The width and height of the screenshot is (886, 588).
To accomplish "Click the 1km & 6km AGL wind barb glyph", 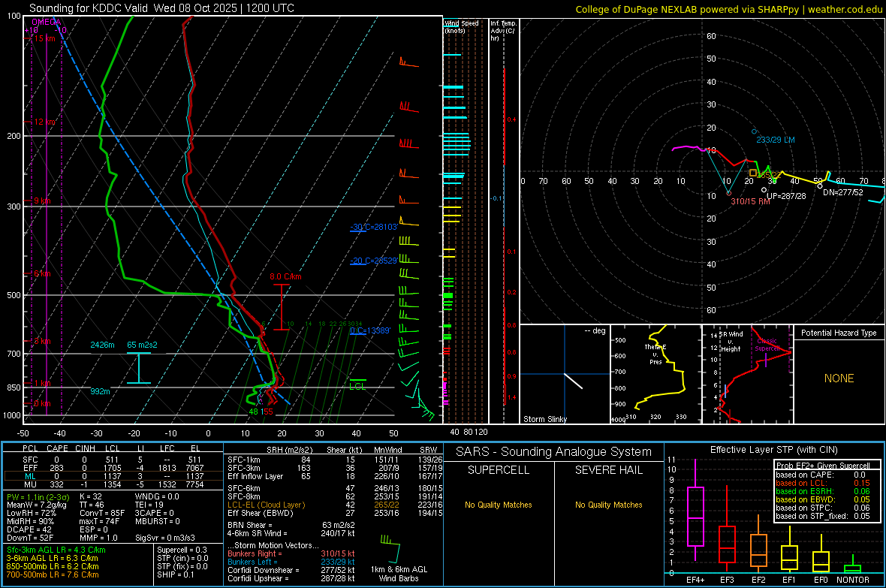I will (390, 547).
